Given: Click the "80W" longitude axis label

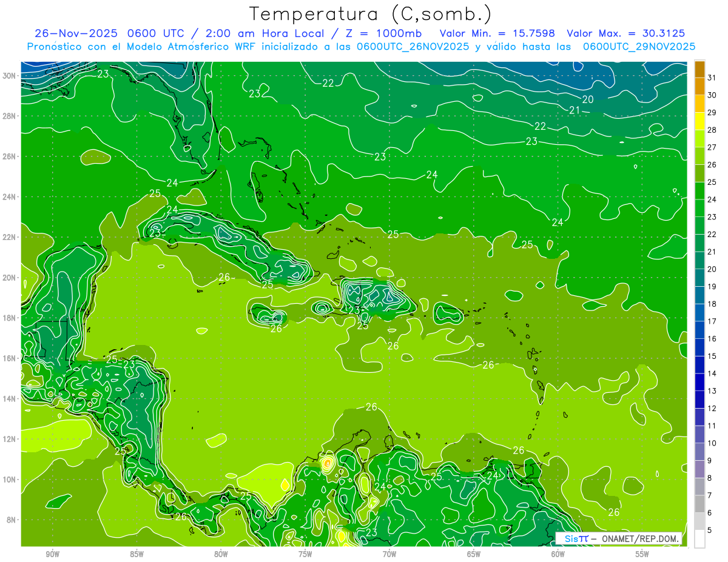Looking at the screenshot, I should pyautogui.click(x=221, y=554).
